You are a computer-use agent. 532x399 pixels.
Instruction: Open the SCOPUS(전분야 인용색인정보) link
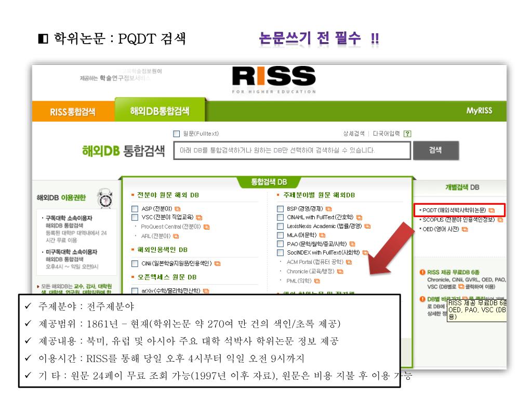(x=458, y=220)
